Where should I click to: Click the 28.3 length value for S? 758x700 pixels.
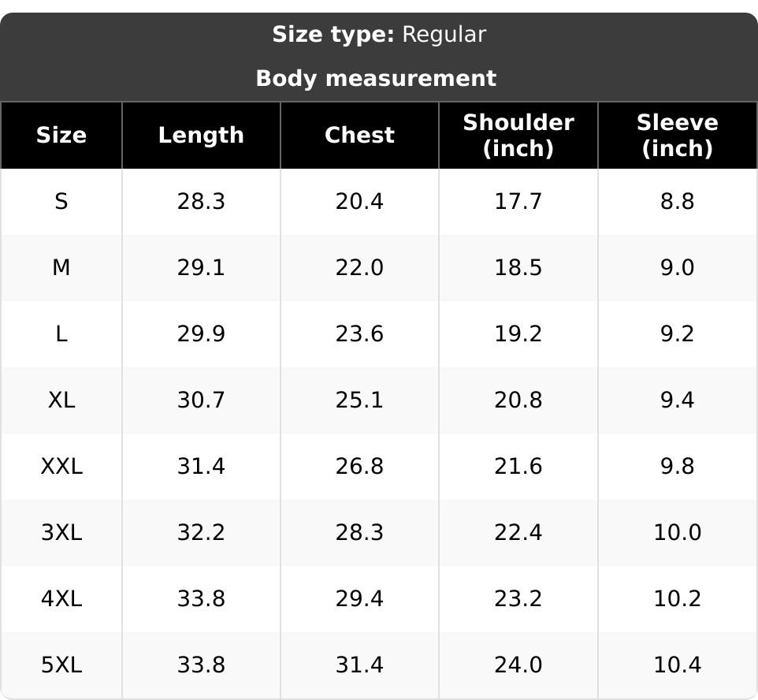tap(201, 201)
